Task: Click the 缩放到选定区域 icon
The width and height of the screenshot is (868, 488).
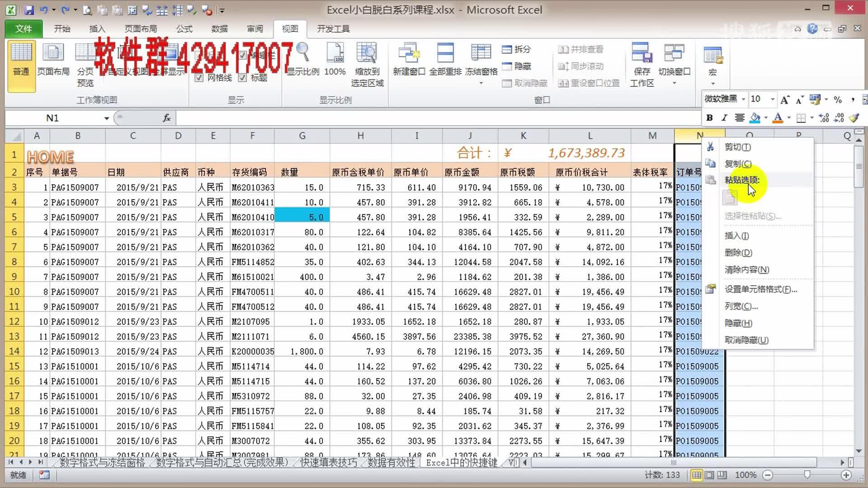Action: (x=367, y=63)
